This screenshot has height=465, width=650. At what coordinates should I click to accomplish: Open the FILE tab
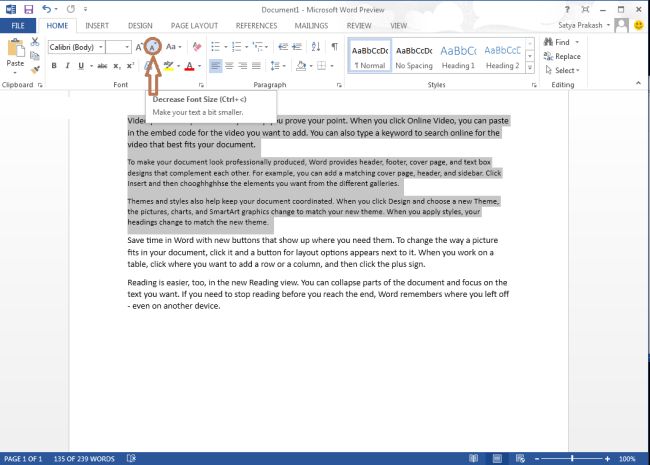coord(18,26)
